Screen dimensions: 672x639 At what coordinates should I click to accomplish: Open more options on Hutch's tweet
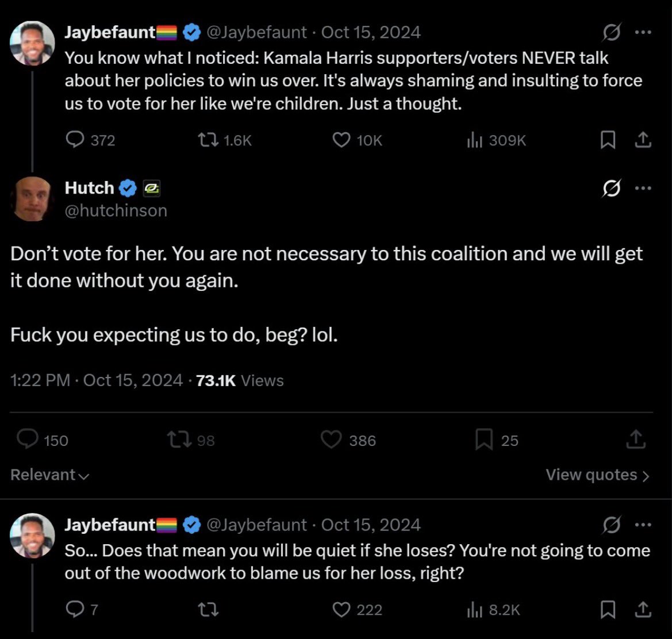click(x=643, y=188)
